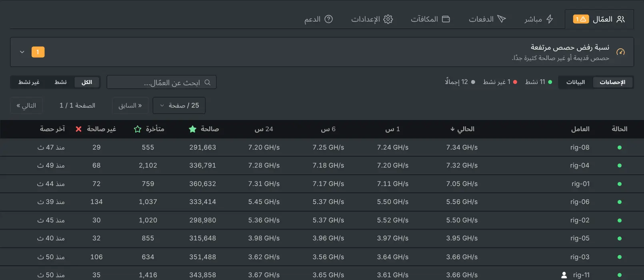Click the 11 نشط active count

[538, 82]
